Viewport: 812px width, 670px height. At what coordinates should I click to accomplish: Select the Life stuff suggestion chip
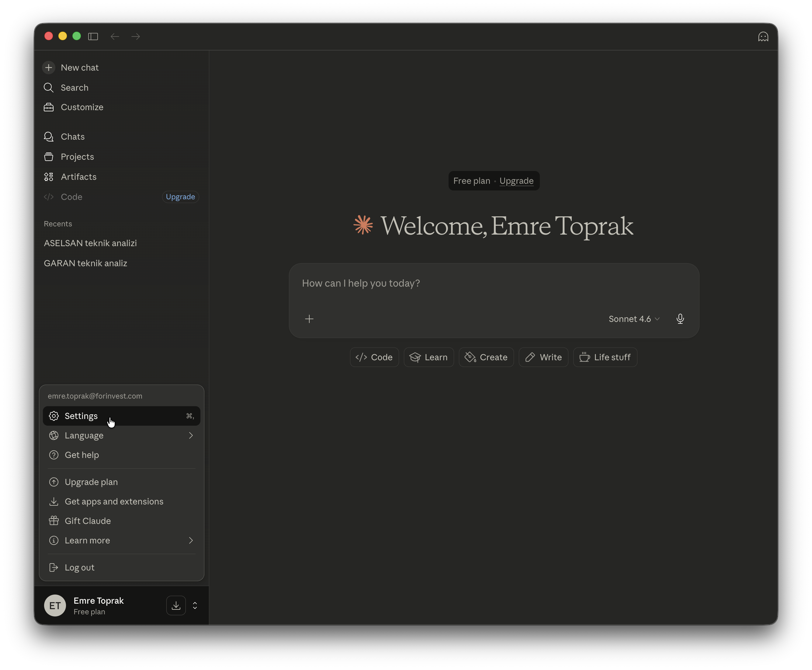coord(605,358)
